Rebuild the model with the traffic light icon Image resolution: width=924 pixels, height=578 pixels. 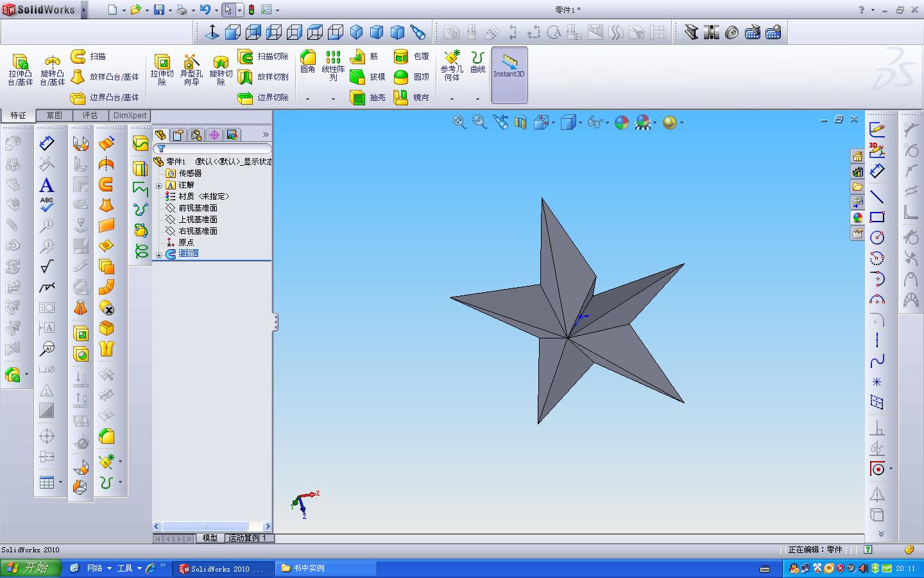(x=252, y=10)
